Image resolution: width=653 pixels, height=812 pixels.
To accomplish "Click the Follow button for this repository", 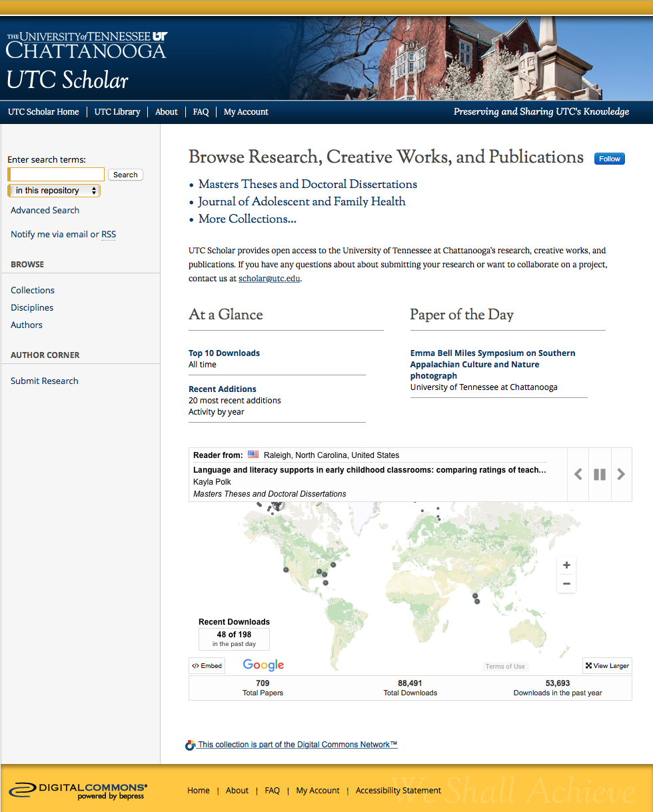I will (609, 159).
